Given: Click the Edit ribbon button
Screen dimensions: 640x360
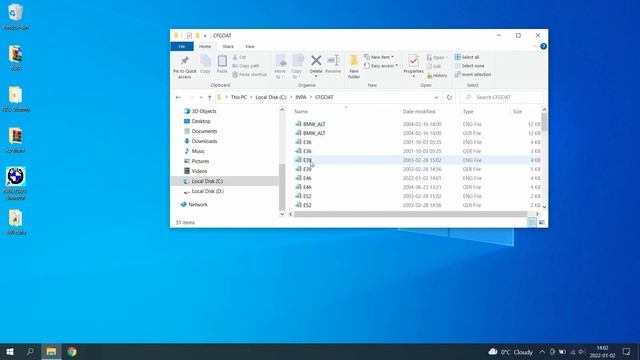Looking at the screenshot, I should pos(434,66).
